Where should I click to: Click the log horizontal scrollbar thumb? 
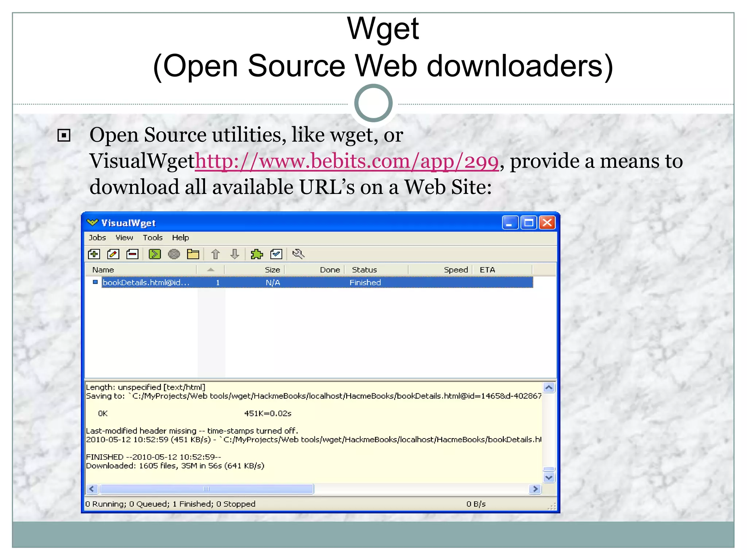click(x=206, y=489)
